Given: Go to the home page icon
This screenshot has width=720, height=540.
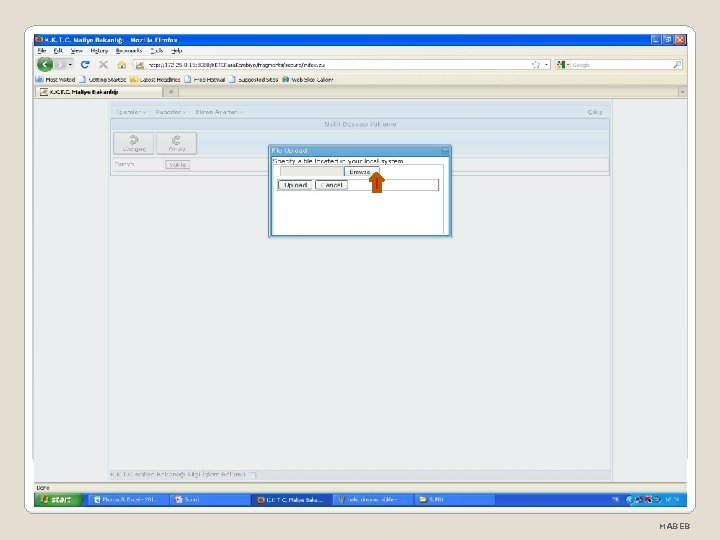Looking at the screenshot, I should point(121,65).
